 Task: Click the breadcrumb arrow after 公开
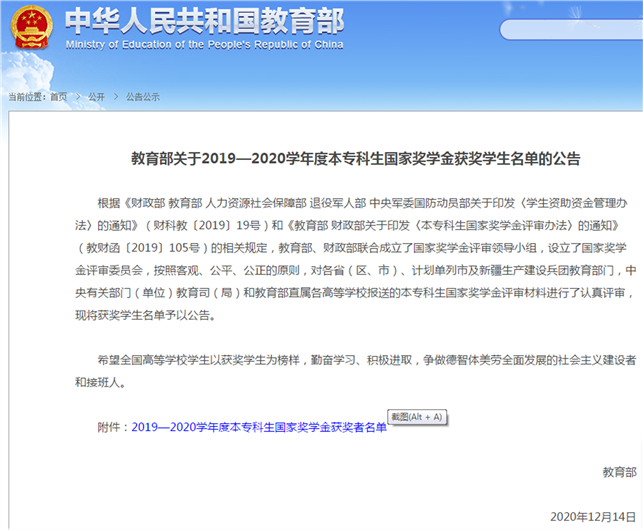point(116,97)
